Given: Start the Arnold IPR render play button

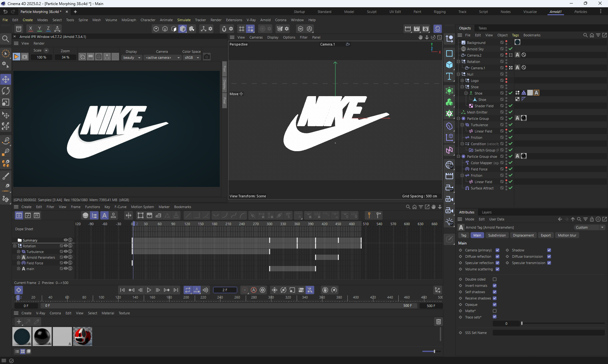Looking at the screenshot, I should point(16,57).
